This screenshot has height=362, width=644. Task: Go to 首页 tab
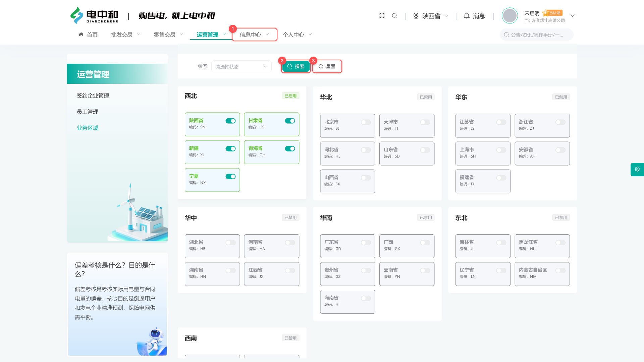click(x=88, y=35)
